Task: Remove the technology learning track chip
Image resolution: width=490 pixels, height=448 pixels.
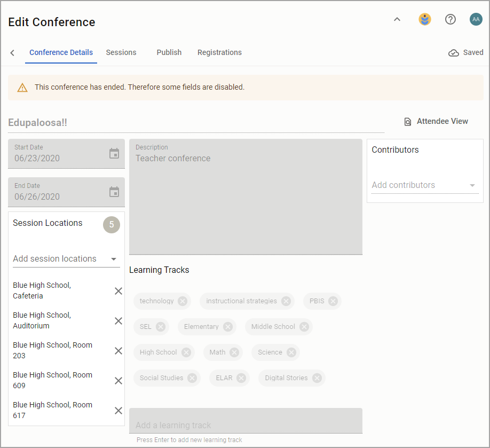Action: (x=183, y=301)
